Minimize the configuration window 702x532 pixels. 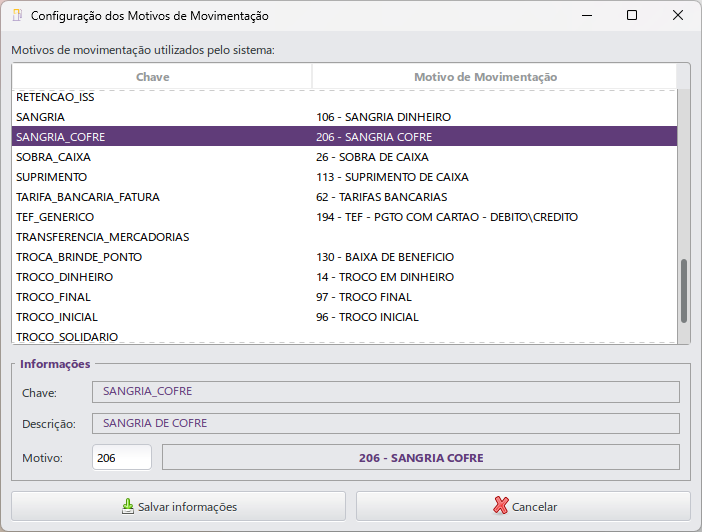(586, 16)
